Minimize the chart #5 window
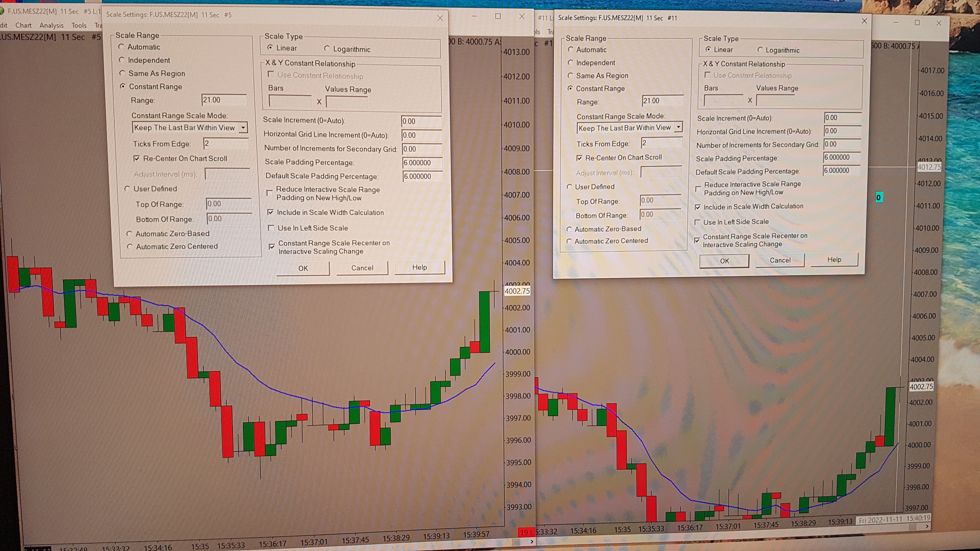This screenshot has height=551, width=980. click(x=474, y=16)
